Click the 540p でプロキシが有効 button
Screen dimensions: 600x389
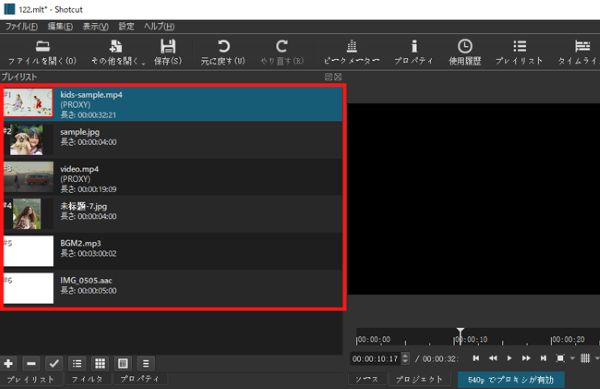pos(511,380)
